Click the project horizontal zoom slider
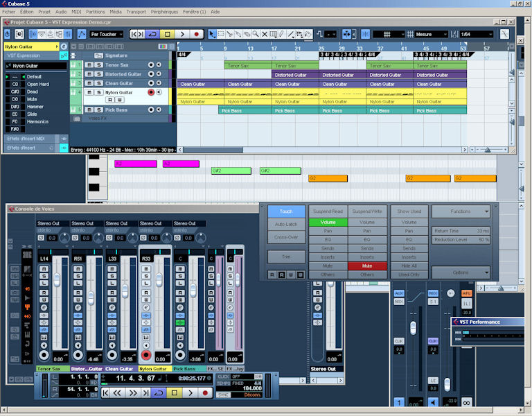This screenshot has width=532, height=416. coord(488,150)
